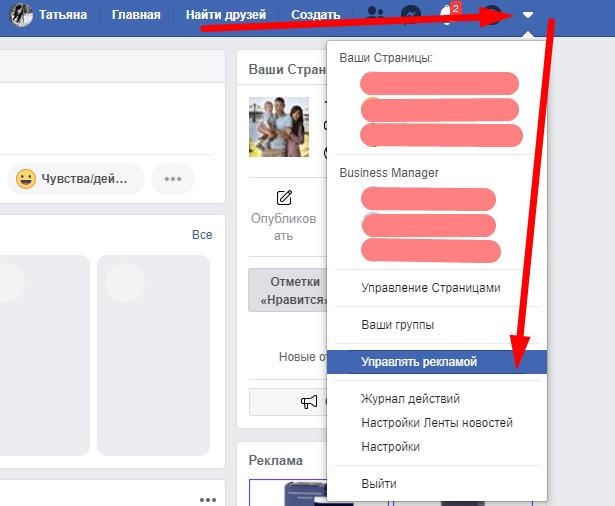
Task: Click the Опубликовать label
Action: point(284,227)
